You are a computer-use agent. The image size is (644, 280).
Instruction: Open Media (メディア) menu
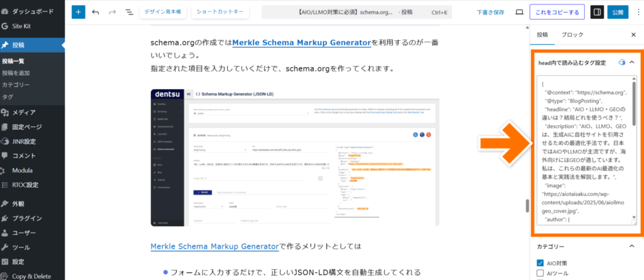pyautogui.click(x=33, y=112)
